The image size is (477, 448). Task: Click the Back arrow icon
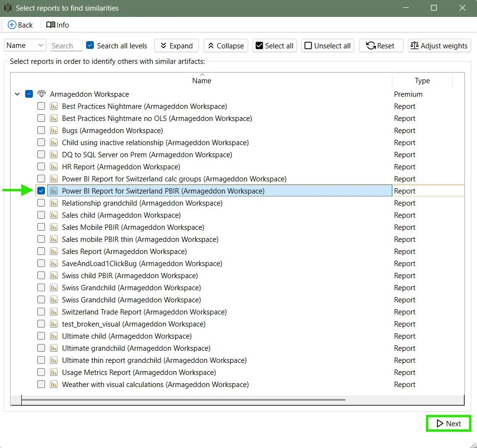(12, 25)
